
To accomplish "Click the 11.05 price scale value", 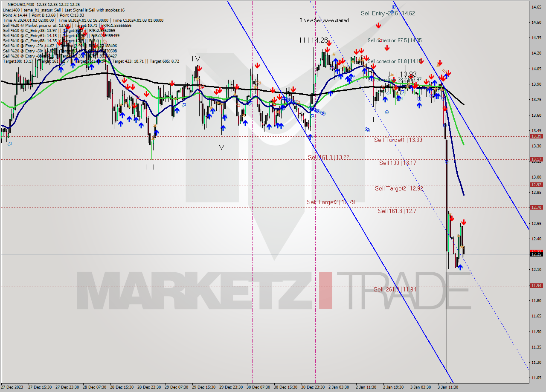I will click(x=536, y=378).
